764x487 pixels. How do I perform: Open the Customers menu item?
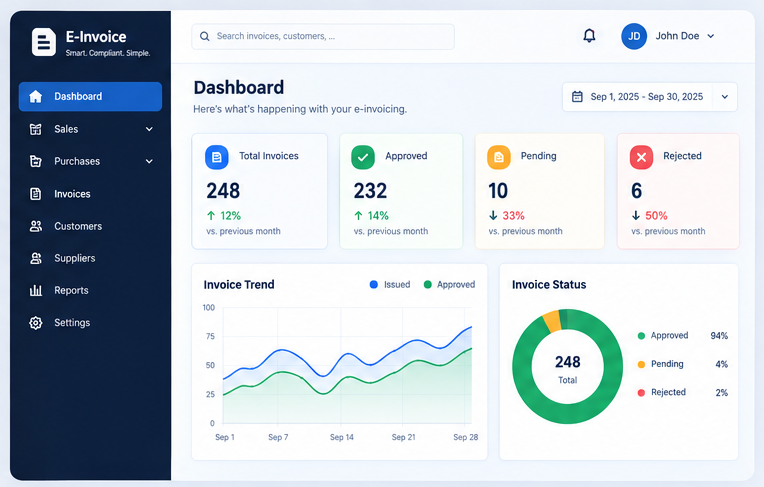click(x=90, y=226)
